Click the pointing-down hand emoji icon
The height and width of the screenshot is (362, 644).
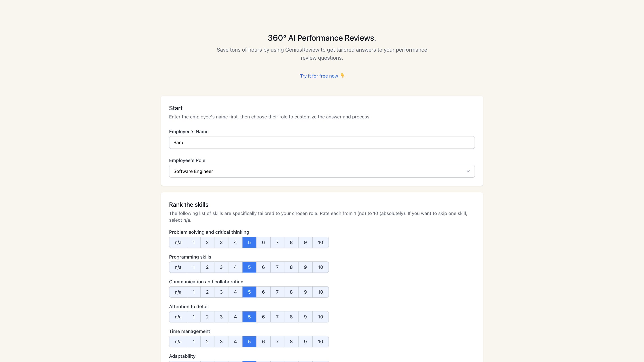click(x=342, y=76)
